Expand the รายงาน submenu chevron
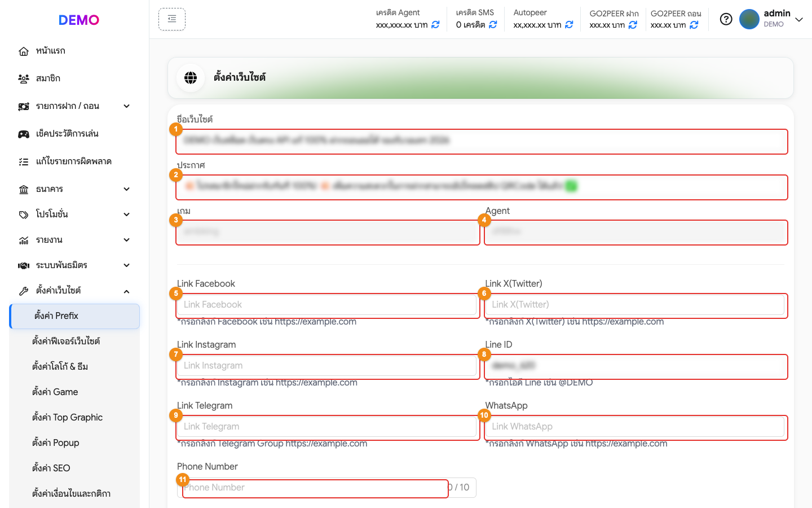The width and height of the screenshot is (812, 508). 127,240
